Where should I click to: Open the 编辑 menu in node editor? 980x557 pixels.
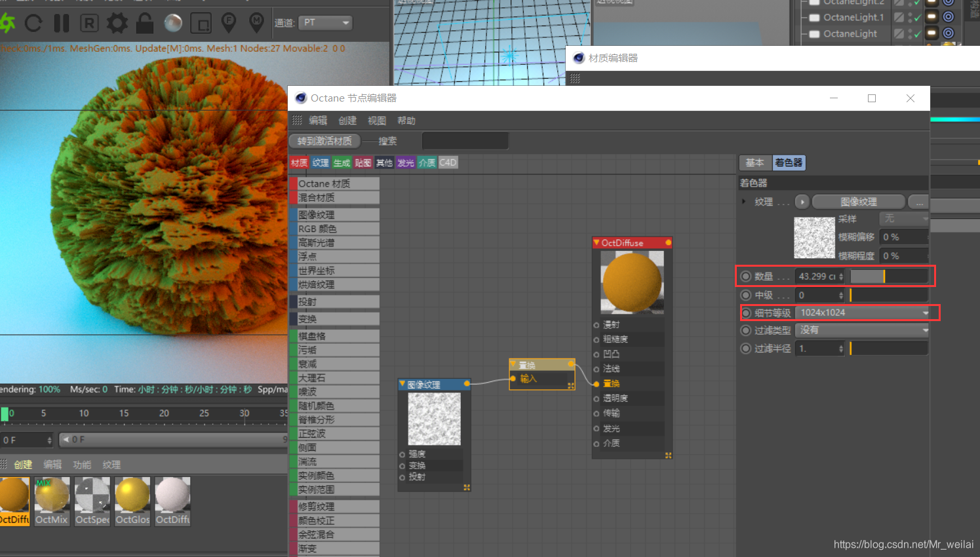318,121
